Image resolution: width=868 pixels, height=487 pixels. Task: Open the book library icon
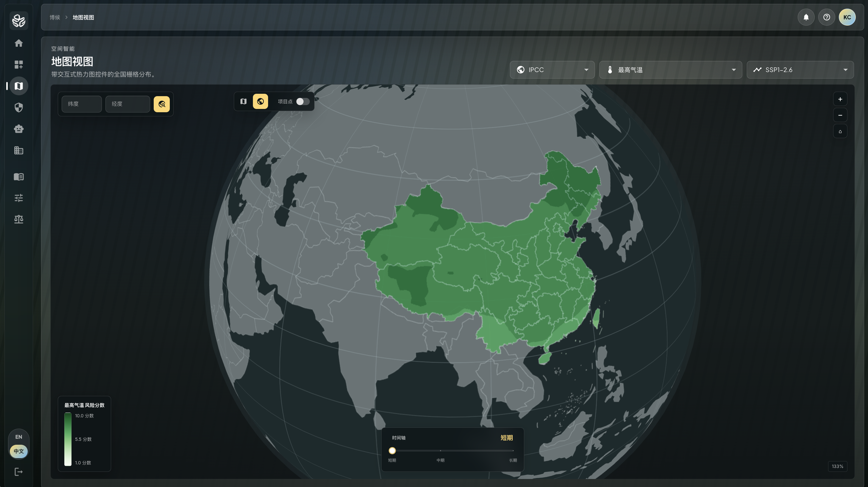pyautogui.click(x=18, y=177)
